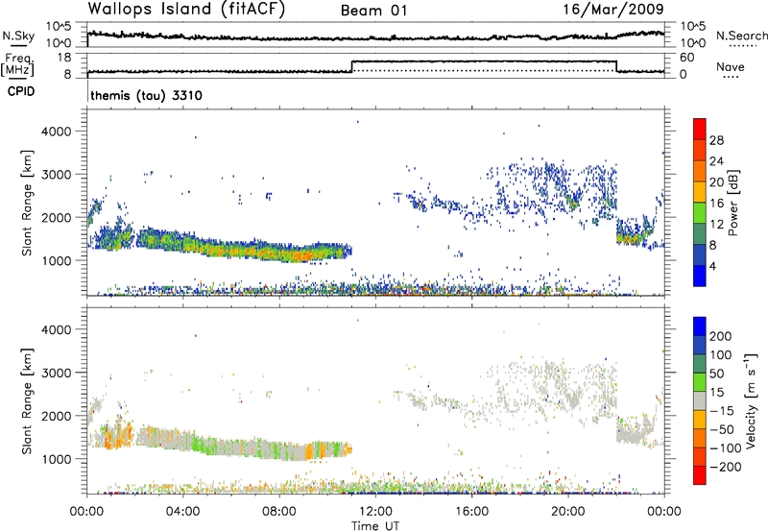Screen dimensions: 768x532
Task: Click the "Beam 01" label
Action: click(x=373, y=11)
